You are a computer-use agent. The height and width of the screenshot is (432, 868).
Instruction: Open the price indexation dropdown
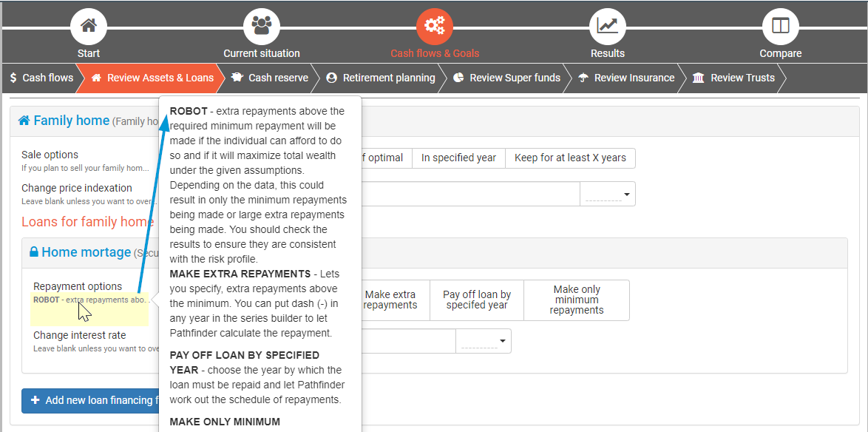click(608, 195)
